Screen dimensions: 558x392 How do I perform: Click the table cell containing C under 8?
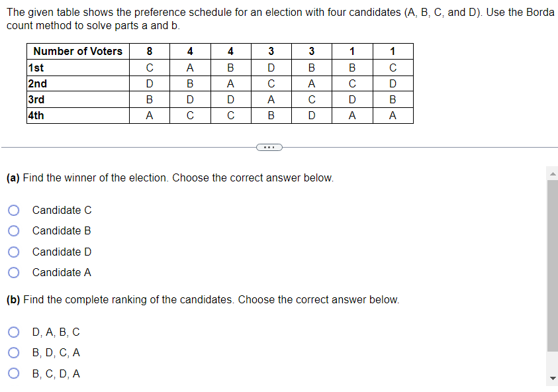point(150,67)
